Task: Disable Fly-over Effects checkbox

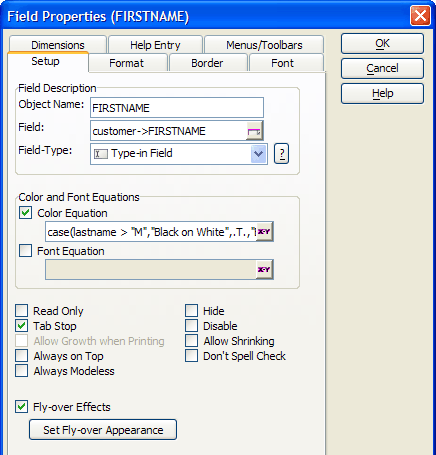Action: coord(22,407)
